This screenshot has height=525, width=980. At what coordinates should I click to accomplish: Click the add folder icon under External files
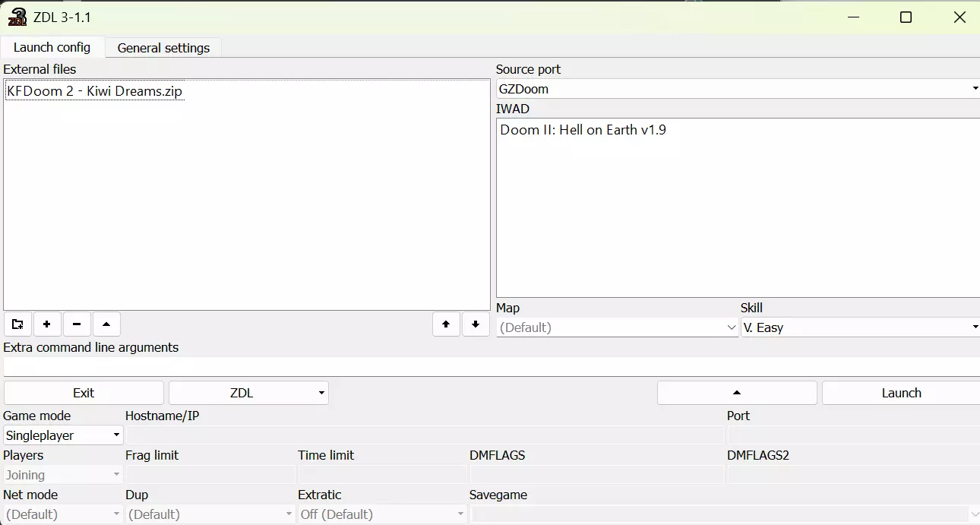[17, 324]
